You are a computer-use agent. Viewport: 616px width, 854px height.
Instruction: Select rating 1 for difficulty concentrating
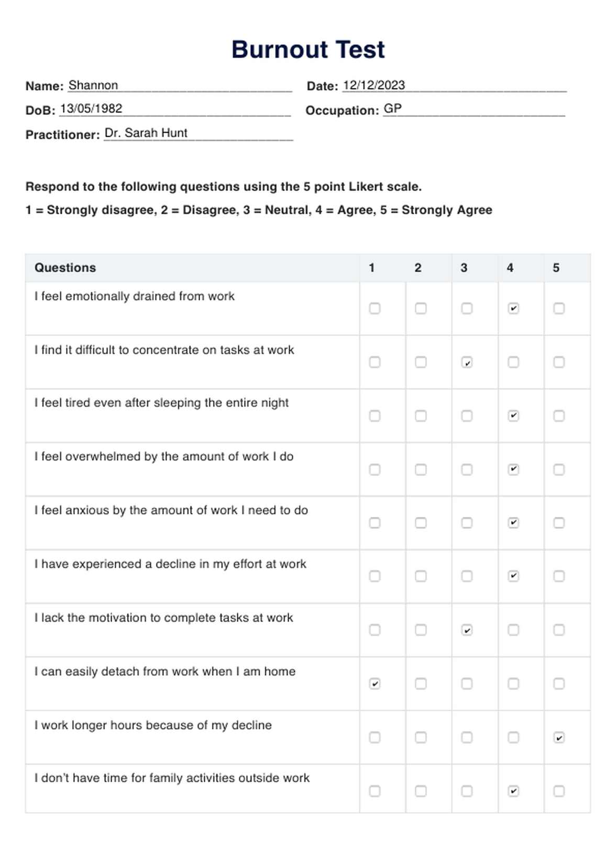375,362
